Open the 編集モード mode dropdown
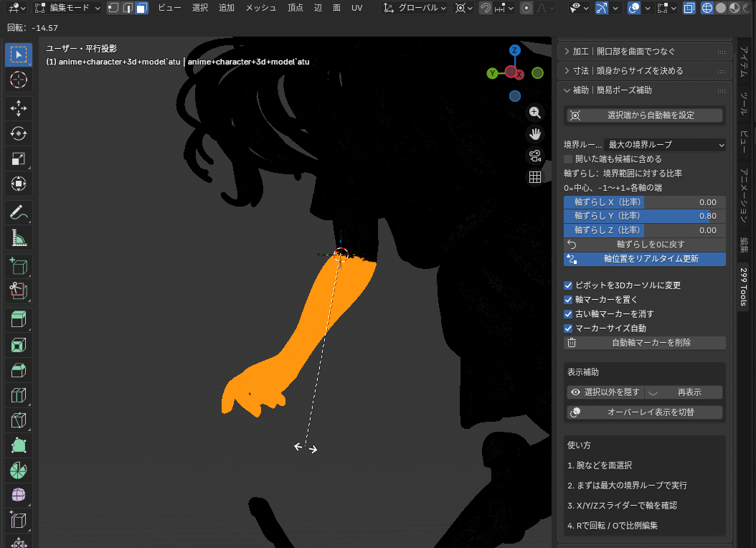This screenshot has width=756, height=548. tap(67, 8)
